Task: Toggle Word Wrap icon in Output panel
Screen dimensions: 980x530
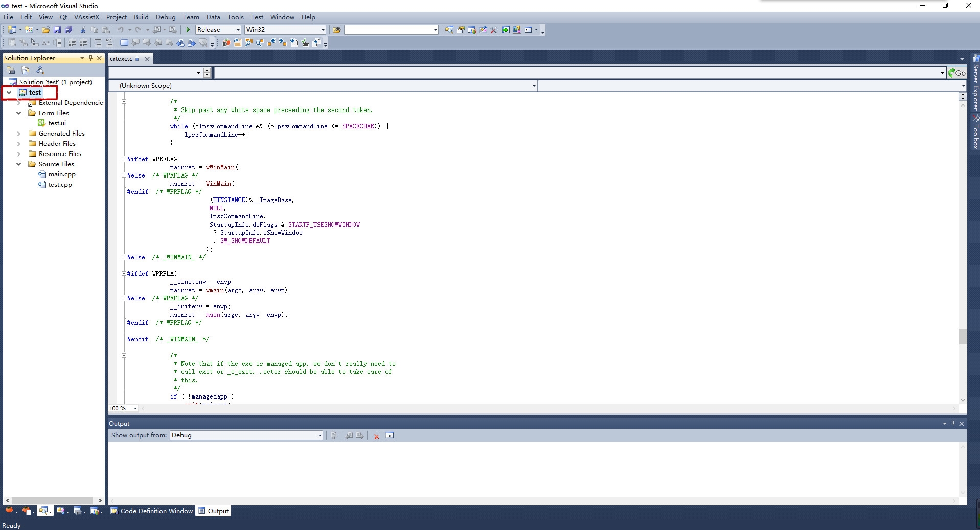Action: pyautogui.click(x=390, y=435)
